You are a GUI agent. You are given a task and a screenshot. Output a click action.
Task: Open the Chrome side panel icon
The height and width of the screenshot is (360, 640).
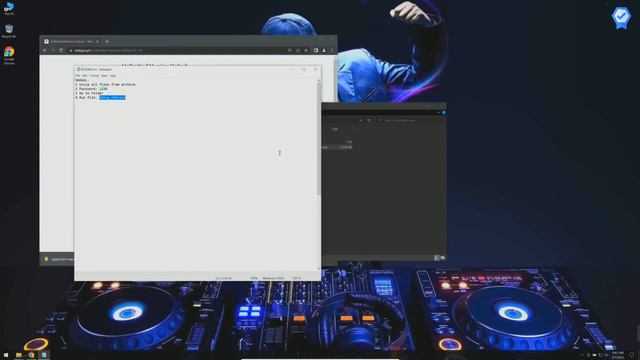316,51
